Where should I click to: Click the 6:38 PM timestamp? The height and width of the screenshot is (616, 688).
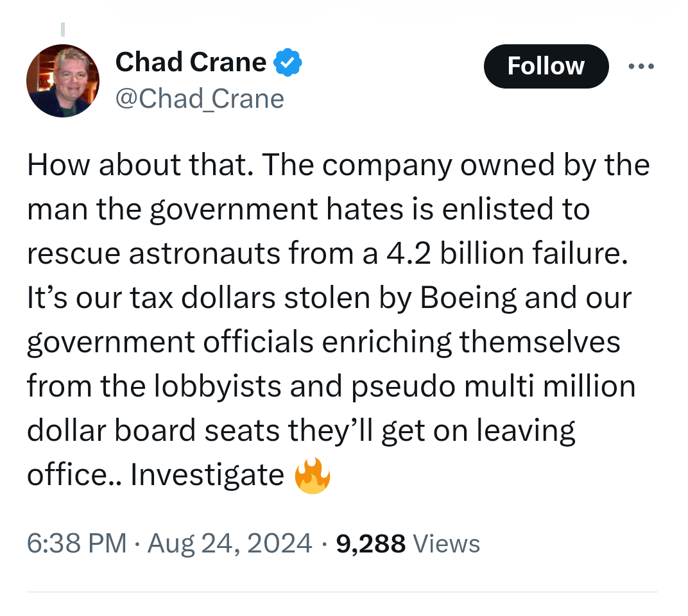click(x=76, y=543)
